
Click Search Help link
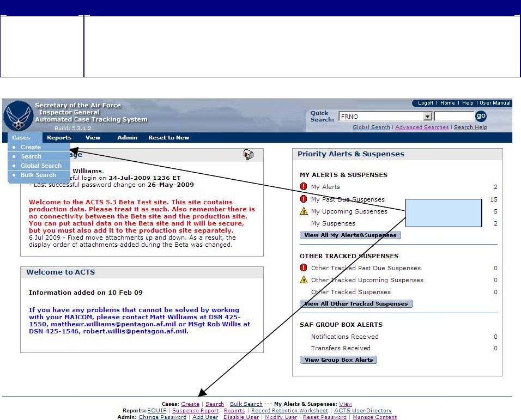pos(470,127)
